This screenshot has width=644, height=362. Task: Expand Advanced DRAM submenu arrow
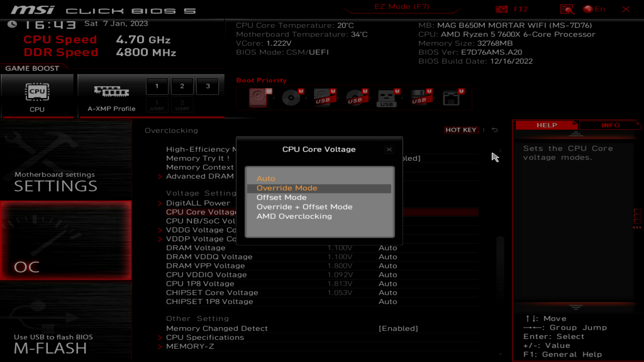pyautogui.click(x=160, y=176)
